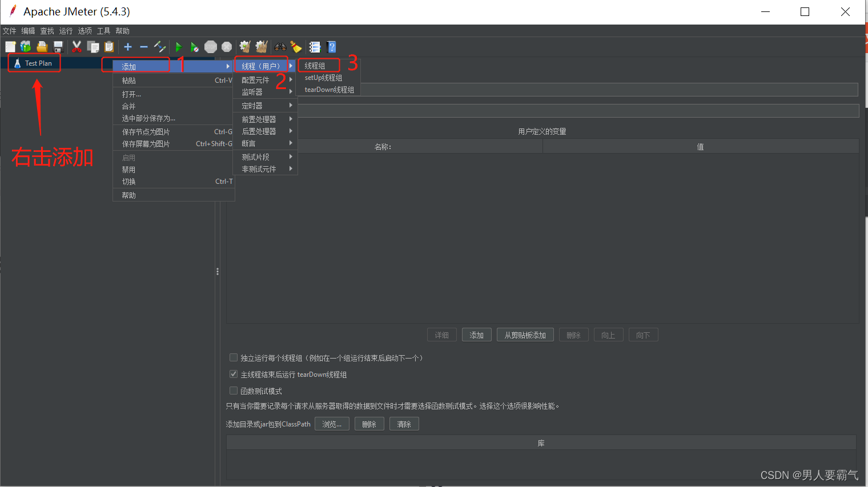The width and height of the screenshot is (868, 487).
Task: Click the JMeter feather title bar icon
Action: pos(12,11)
